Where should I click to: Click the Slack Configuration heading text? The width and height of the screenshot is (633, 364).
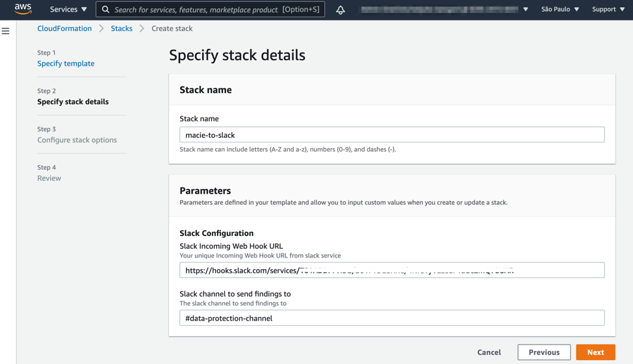[x=216, y=233]
